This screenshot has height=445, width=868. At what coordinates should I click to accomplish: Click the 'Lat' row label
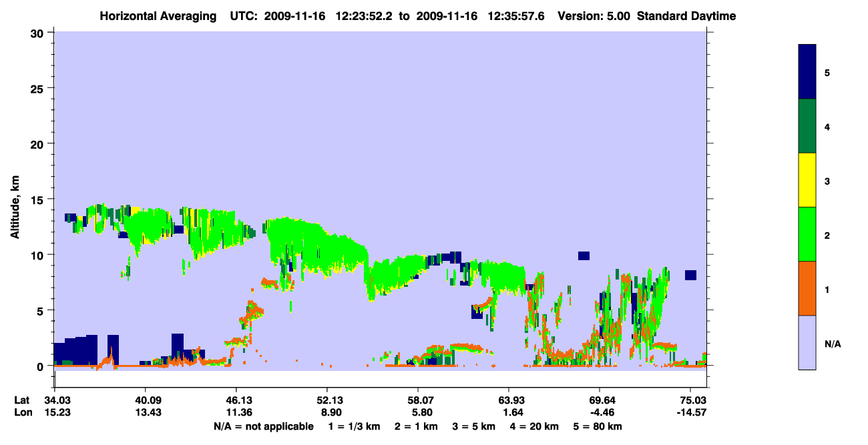(23, 400)
